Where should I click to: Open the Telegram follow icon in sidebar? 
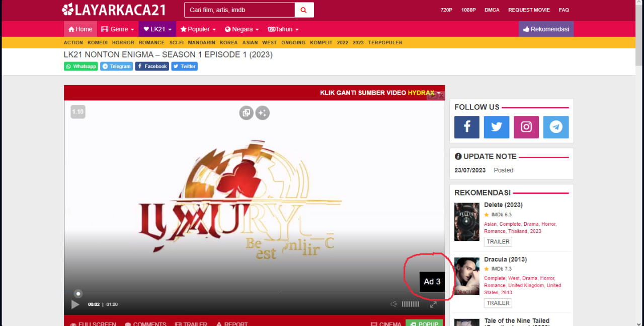556,127
